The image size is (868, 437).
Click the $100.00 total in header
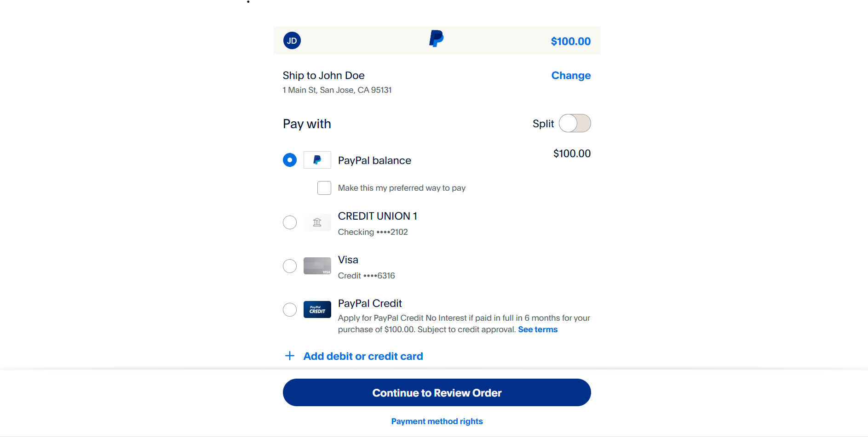point(570,41)
